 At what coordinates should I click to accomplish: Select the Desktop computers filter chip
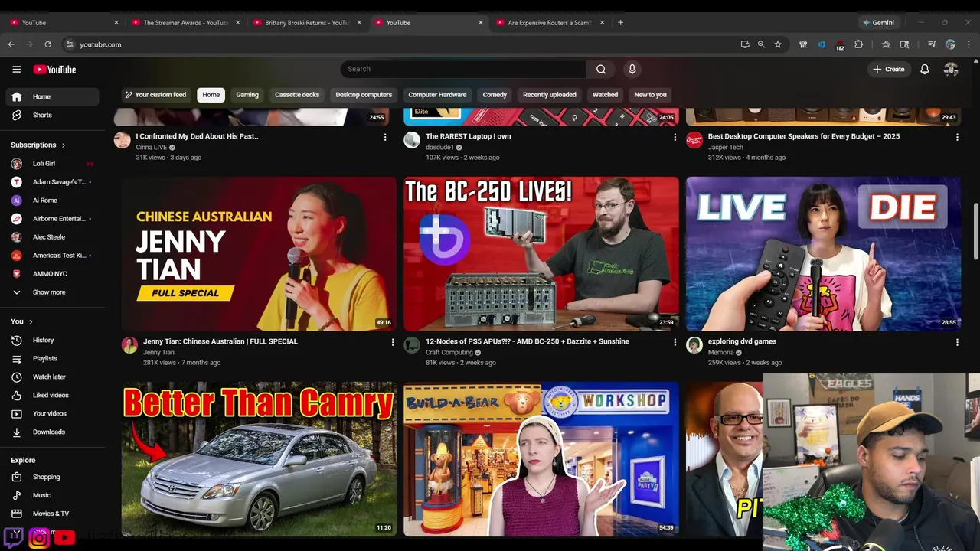click(x=364, y=95)
